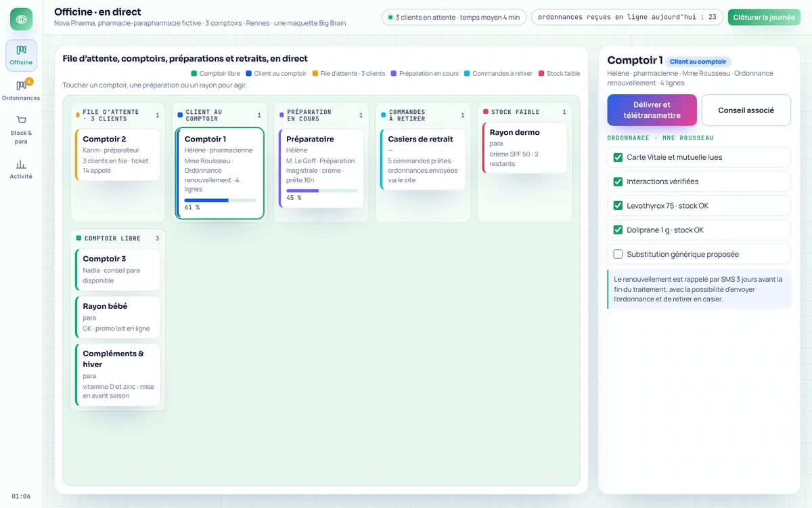Click the Stock faible legend swatch
The image size is (812, 508).
[541, 74]
